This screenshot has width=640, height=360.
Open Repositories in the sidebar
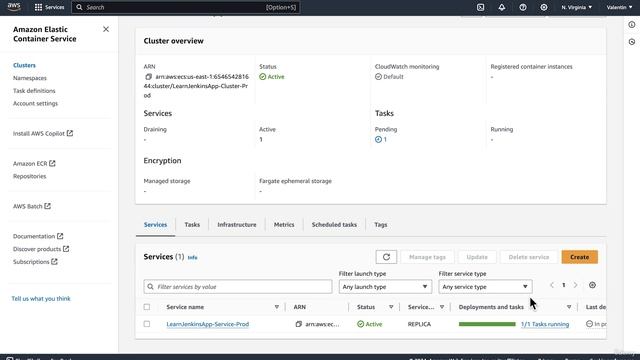click(x=29, y=176)
